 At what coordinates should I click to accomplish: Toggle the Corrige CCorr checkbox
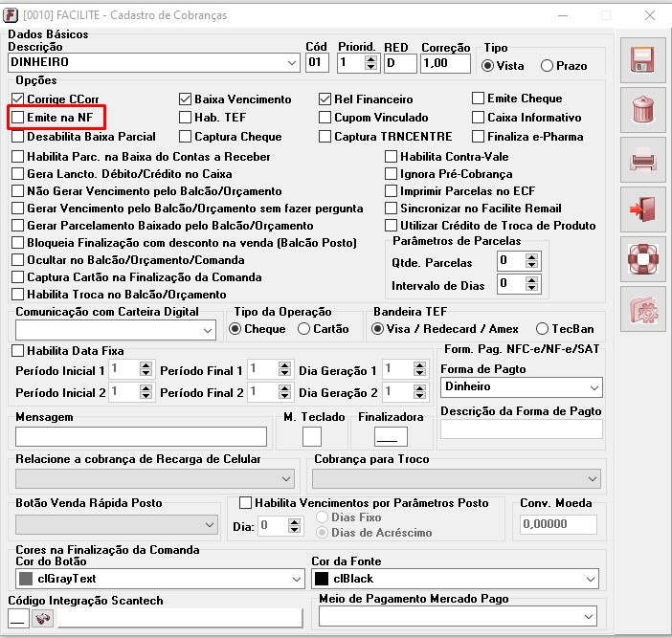point(17,99)
